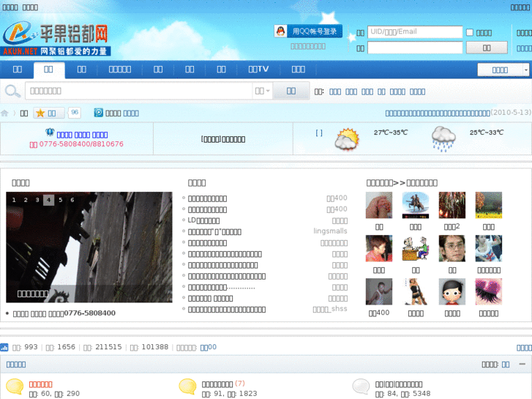Open the pink eyelash avatar
Image resolution: width=532 pixels, height=399 pixels.
489,291
